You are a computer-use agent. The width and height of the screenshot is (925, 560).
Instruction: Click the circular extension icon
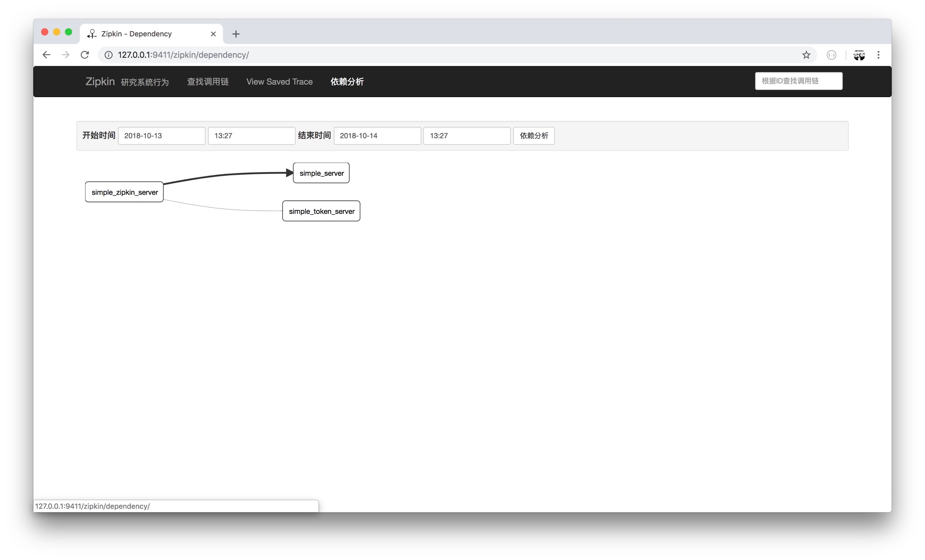(x=831, y=55)
